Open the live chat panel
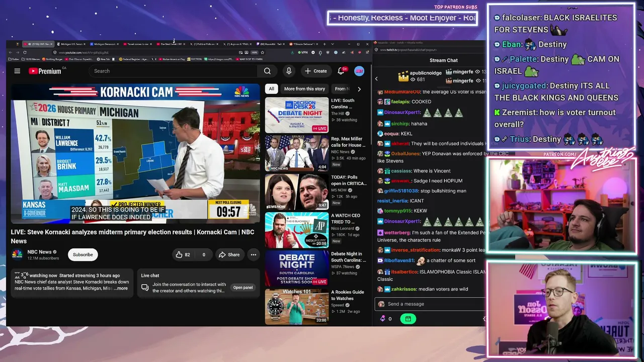 (243, 288)
